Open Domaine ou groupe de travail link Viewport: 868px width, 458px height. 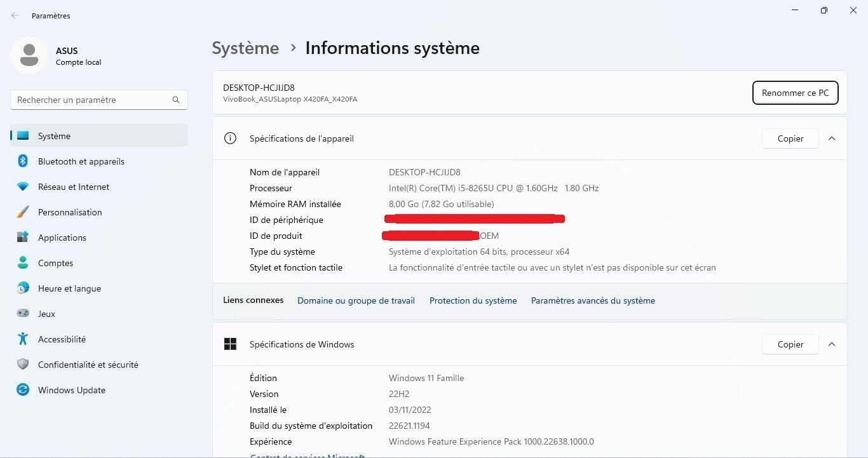356,300
